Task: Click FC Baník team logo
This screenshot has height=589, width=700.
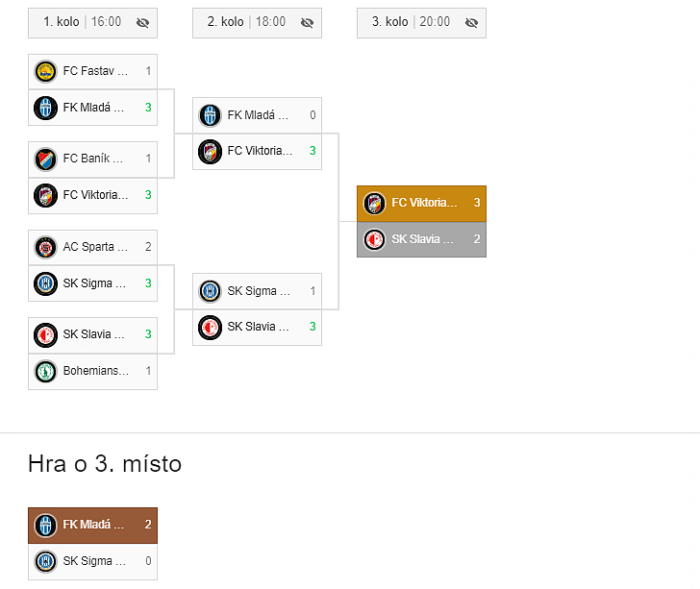Action: pyautogui.click(x=45, y=159)
